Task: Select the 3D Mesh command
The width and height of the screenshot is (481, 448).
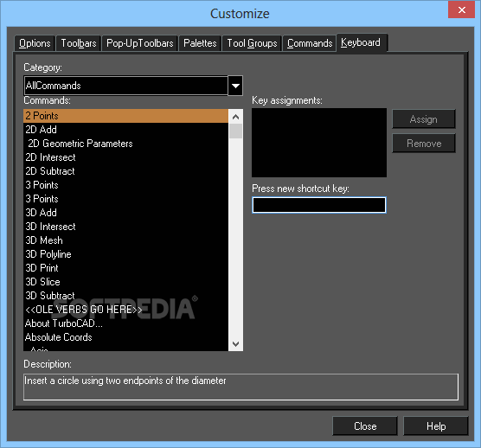Action: click(125, 240)
